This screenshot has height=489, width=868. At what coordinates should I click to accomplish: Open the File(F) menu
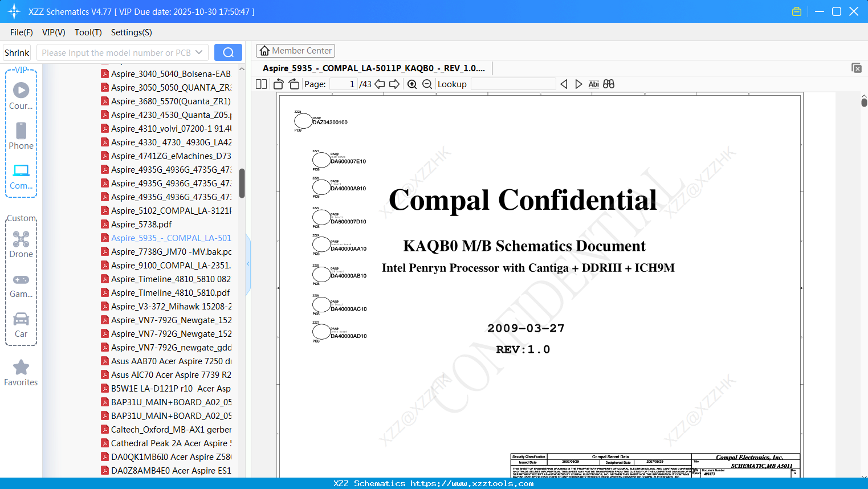click(22, 32)
